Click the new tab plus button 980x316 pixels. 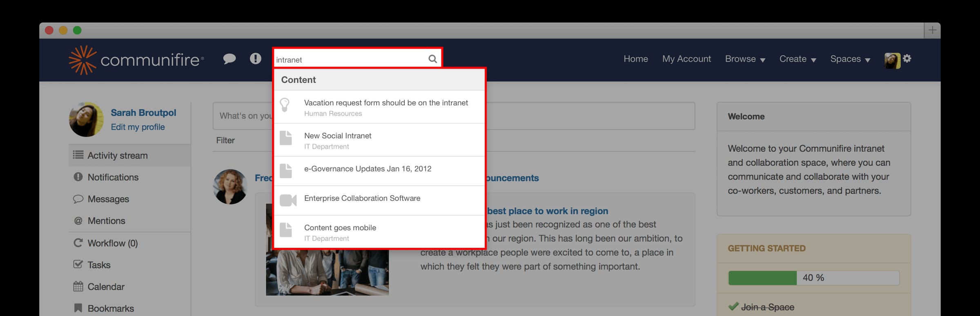click(932, 30)
